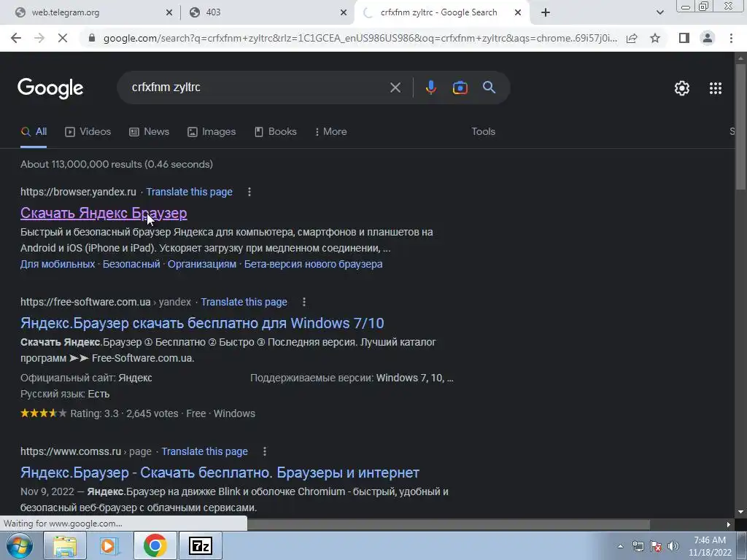Close the 403 tab
The image size is (747, 560).
344,12
